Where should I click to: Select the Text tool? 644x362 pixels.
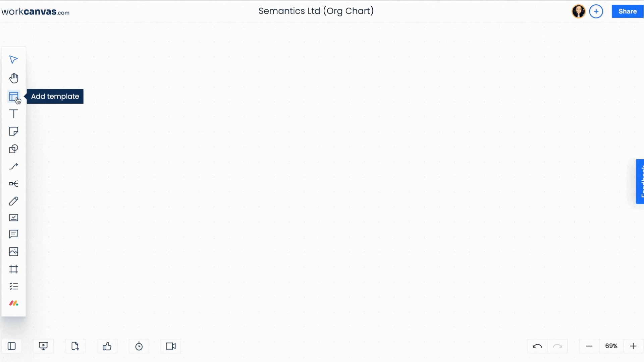pyautogui.click(x=13, y=114)
